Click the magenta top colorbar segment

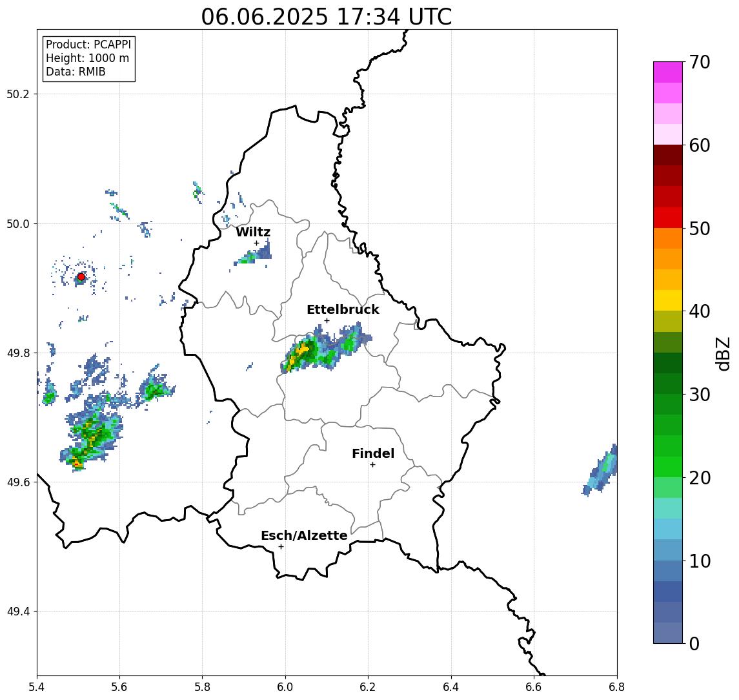(668, 72)
